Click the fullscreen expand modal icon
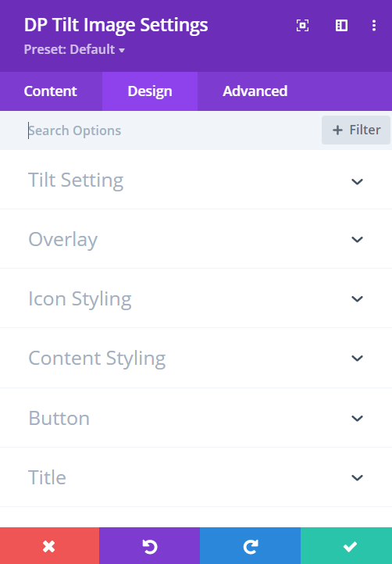The image size is (392, 564). tap(302, 26)
